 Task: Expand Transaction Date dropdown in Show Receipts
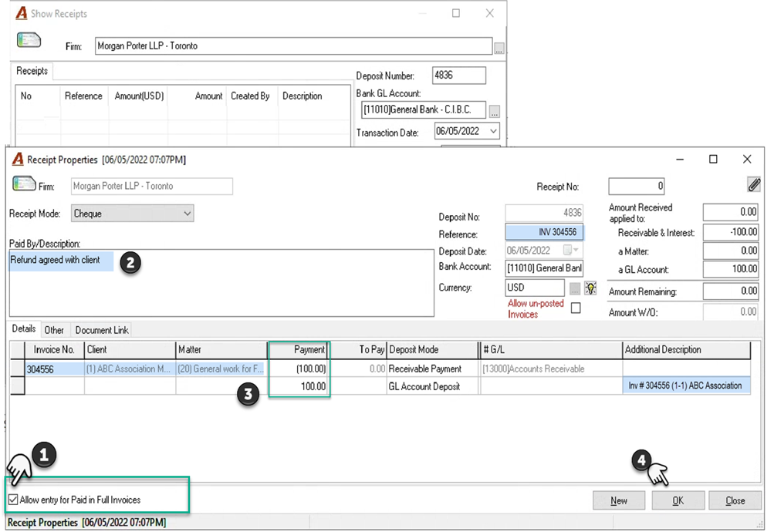[492, 131]
